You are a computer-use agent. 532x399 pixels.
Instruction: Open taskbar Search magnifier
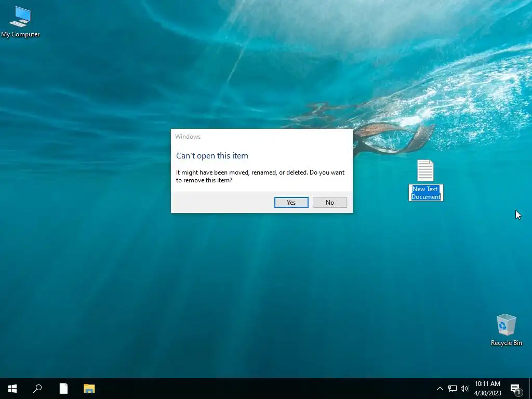tap(37, 389)
